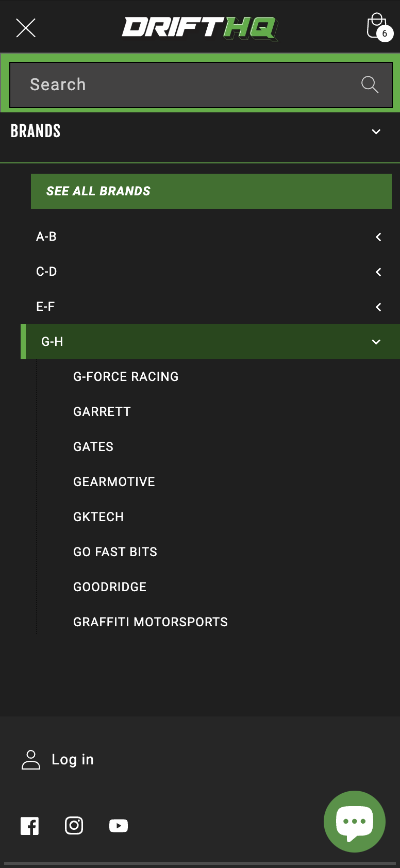The width and height of the screenshot is (400, 868).
Task: Collapse the G-H brands group
Action: (x=376, y=342)
